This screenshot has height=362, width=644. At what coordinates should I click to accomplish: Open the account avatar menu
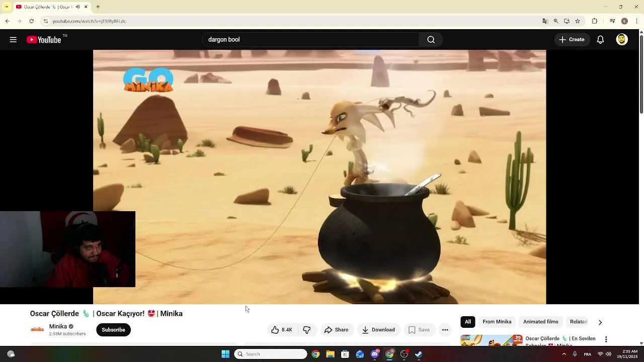622,40
